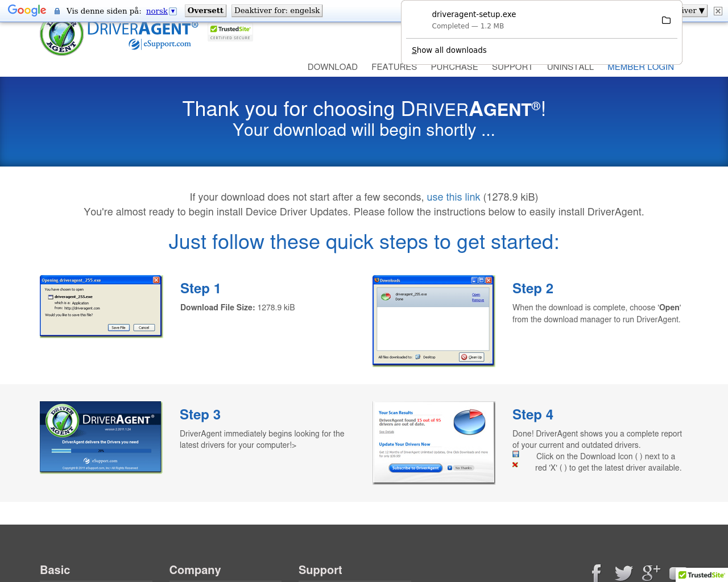
Task: Click the Twitter bird icon in the footer
Action: tap(624, 573)
